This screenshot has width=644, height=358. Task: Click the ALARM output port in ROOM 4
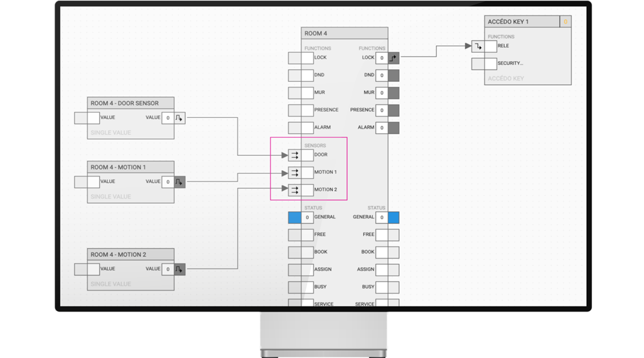pos(393,127)
